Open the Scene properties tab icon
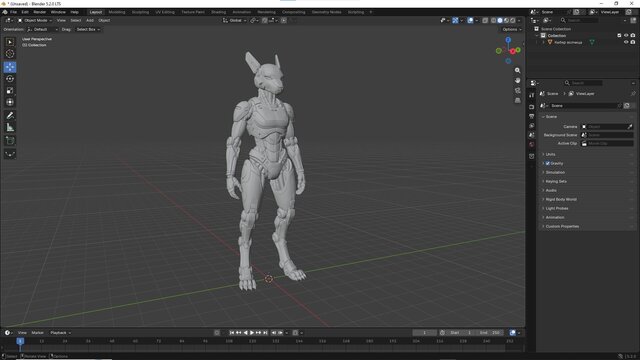 tap(531, 135)
